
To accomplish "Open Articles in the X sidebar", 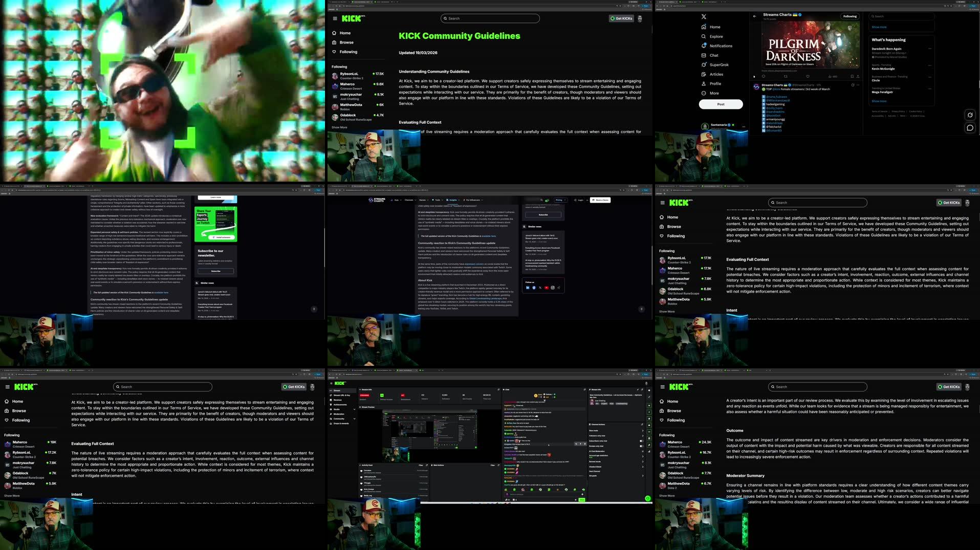I will click(715, 74).
